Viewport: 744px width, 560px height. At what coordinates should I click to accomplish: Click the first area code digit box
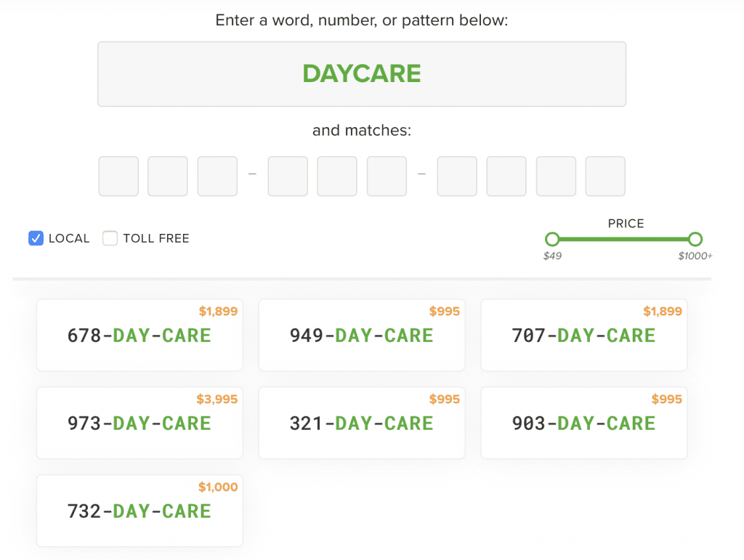click(x=118, y=176)
